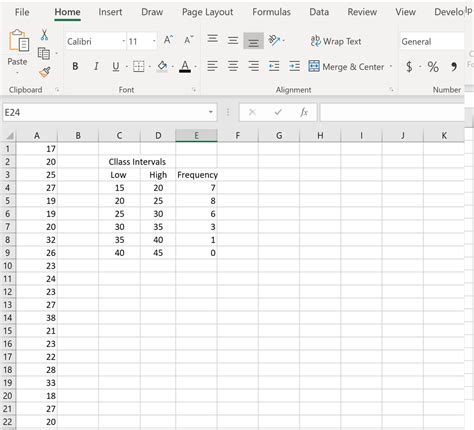474x430 pixels.
Task: Select cell D9 containing 45
Action: pos(158,253)
